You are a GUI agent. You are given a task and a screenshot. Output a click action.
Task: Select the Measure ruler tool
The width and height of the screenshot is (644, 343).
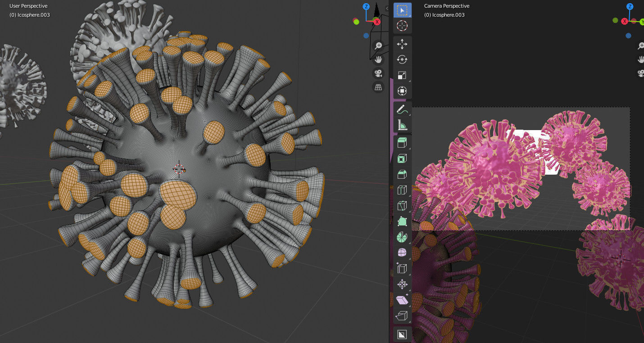click(402, 125)
